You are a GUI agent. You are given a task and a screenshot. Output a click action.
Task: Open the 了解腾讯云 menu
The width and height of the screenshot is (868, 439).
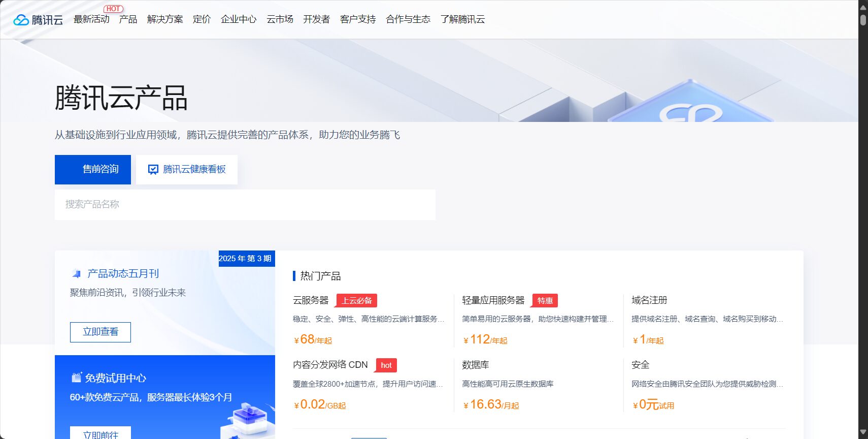(x=462, y=19)
